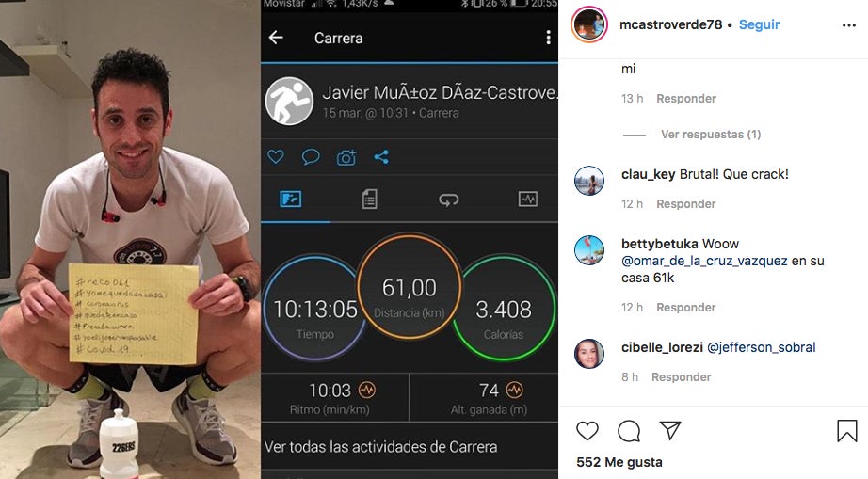The image size is (868, 479).
Task: Open Carrera vertical dots menu
Action: pyautogui.click(x=548, y=37)
